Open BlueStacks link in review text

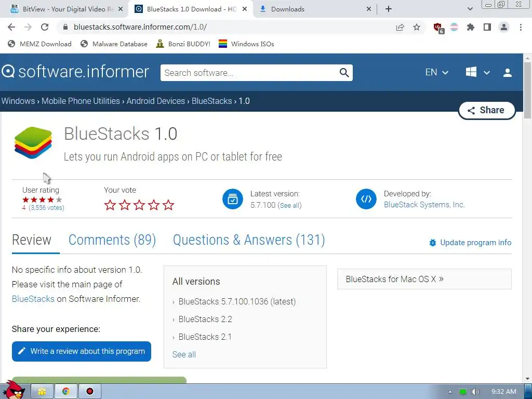tap(33, 299)
